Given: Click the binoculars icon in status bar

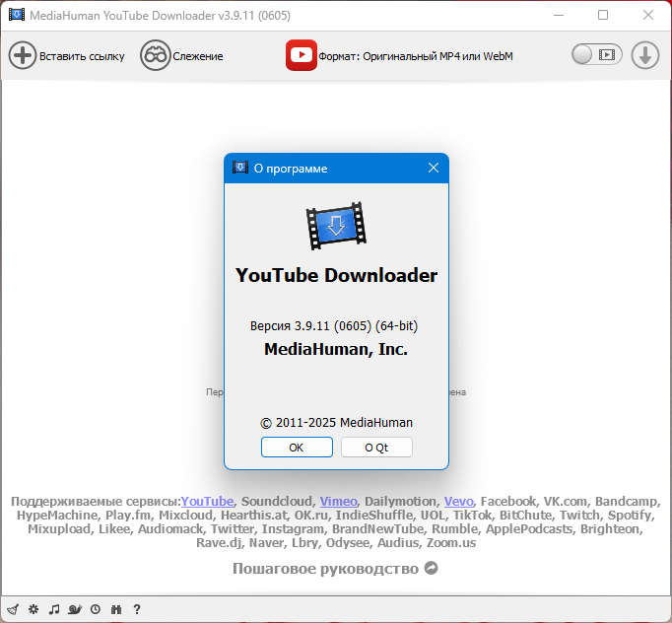Looking at the screenshot, I should [x=116, y=609].
